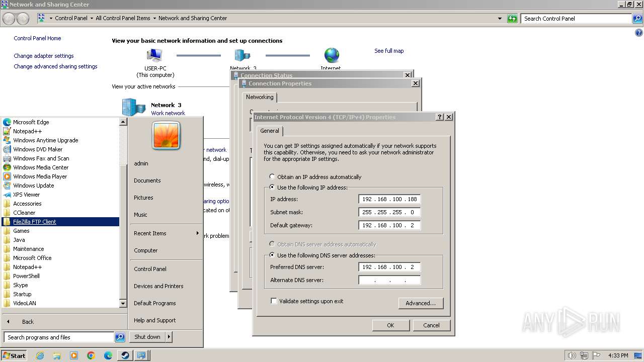This screenshot has height=362, width=644.
Task: Open Google Chrome from the taskbar
Action: click(91, 355)
